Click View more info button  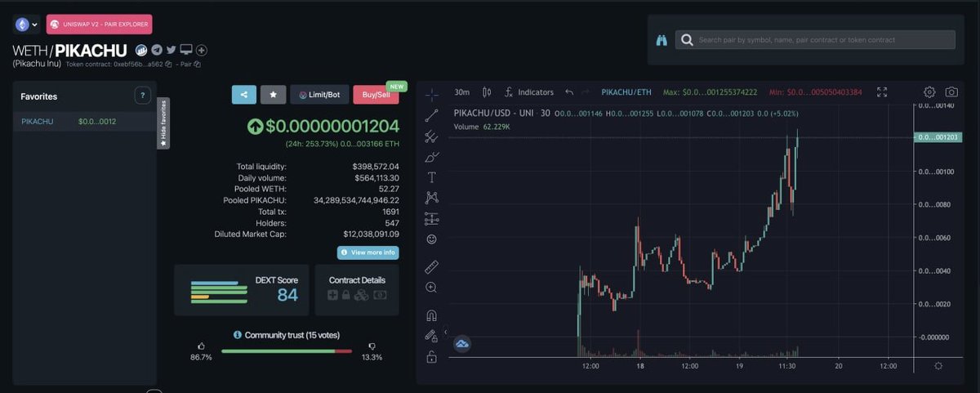[368, 252]
